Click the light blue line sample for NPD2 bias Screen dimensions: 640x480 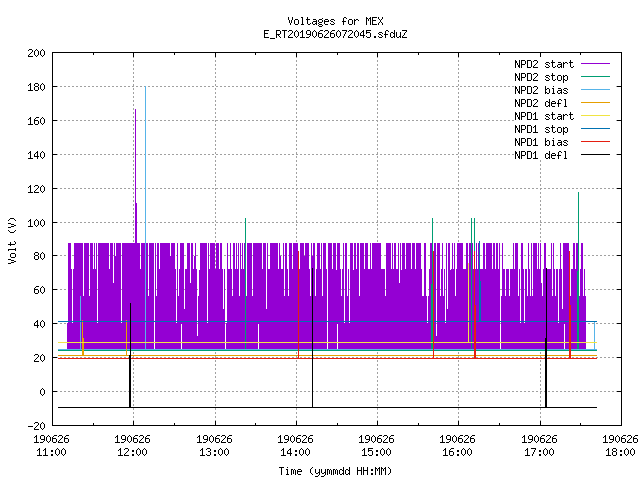coord(596,90)
